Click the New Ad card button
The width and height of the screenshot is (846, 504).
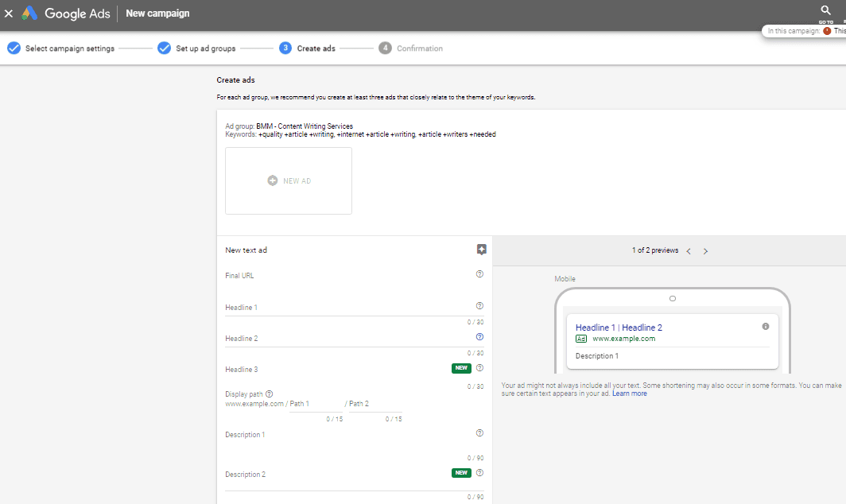[289, 180]
